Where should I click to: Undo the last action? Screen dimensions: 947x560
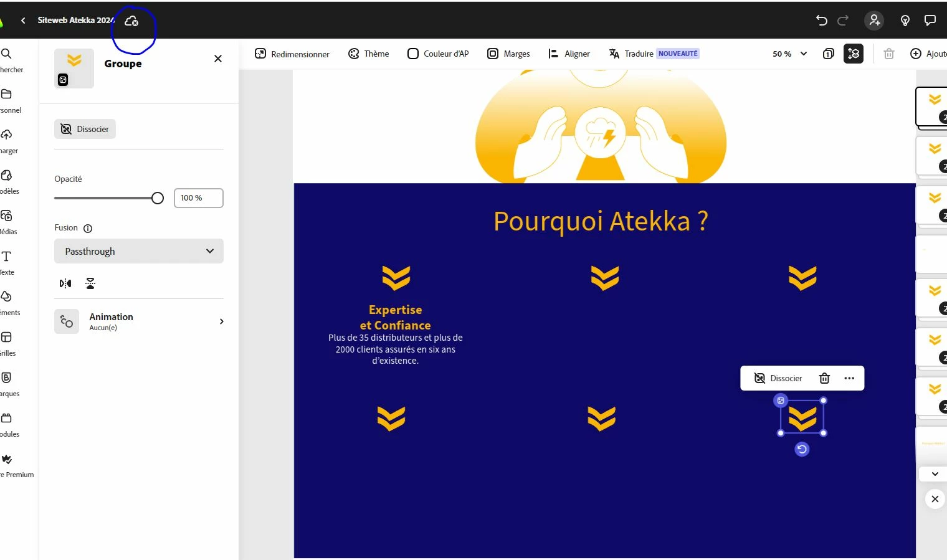(821, 21)
